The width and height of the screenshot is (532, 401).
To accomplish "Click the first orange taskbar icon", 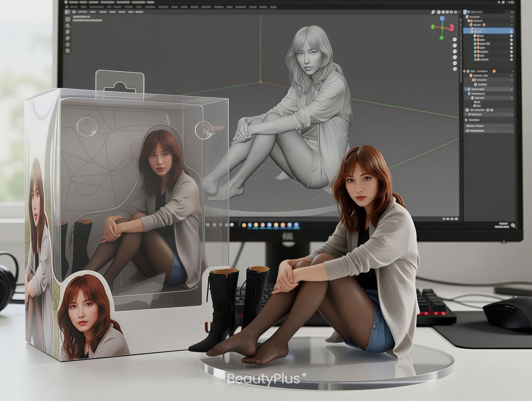I will pyautogui.click(x=244, y=225).
